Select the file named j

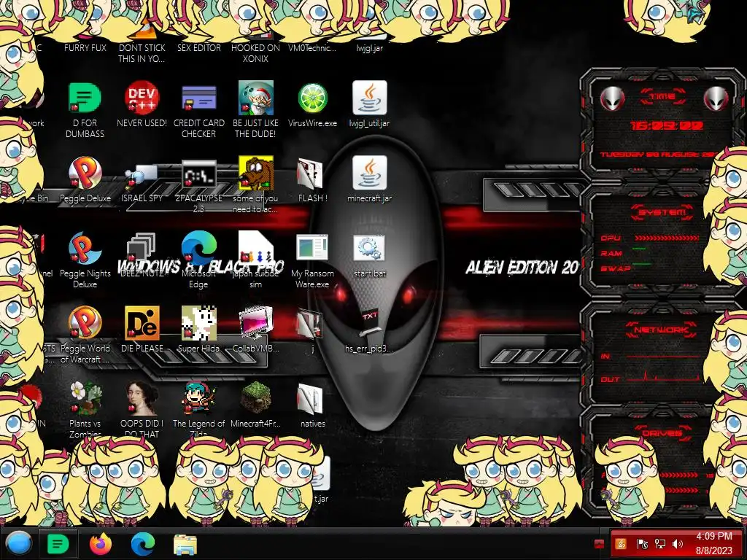(x=310, y=324)
